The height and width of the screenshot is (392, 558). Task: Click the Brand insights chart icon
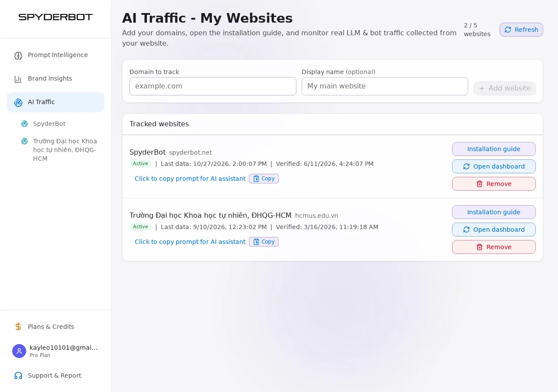18,79
